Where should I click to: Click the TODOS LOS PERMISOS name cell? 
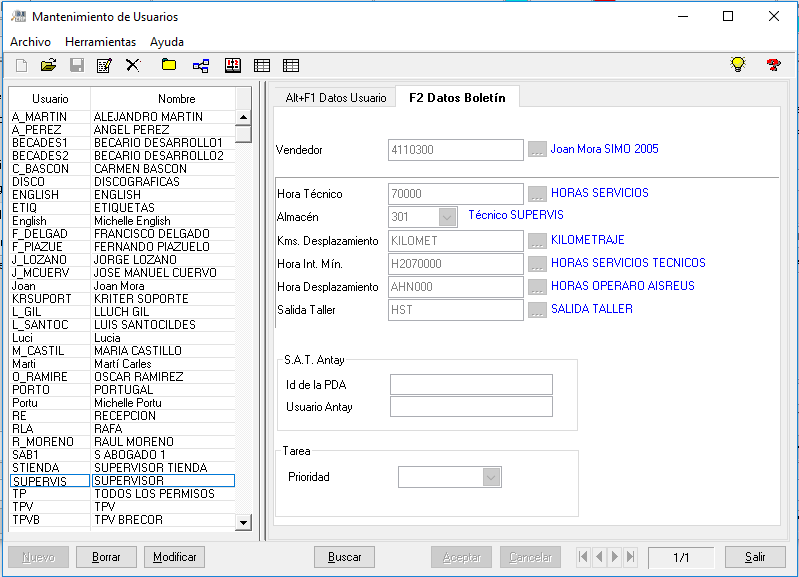[163, 494]
